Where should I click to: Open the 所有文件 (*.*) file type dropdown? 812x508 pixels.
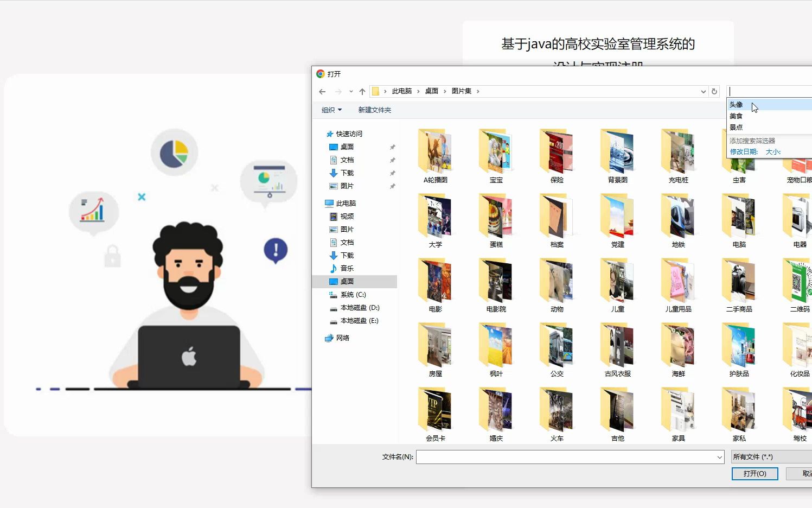pyautogui.click(x=770, y=456)
